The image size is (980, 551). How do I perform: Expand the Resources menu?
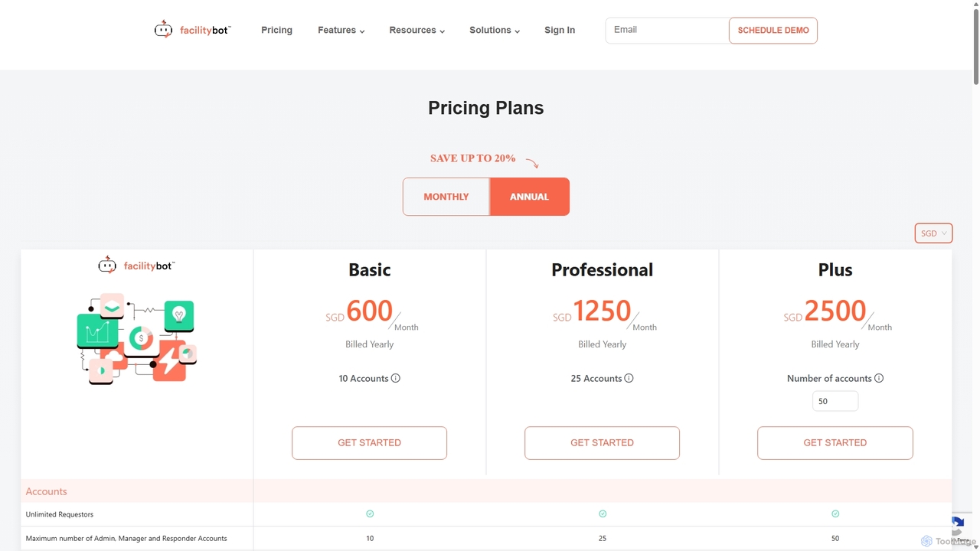416,31
